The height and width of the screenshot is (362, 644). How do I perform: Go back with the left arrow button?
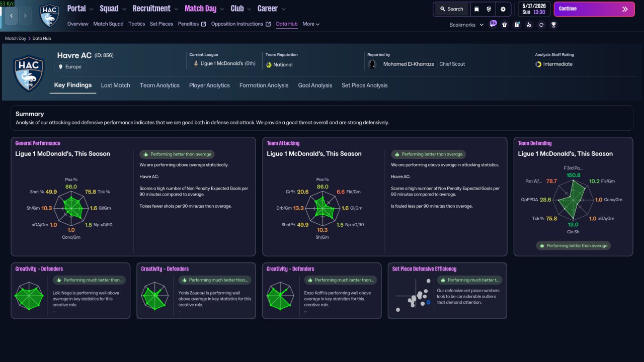click(x=12, y=16)
